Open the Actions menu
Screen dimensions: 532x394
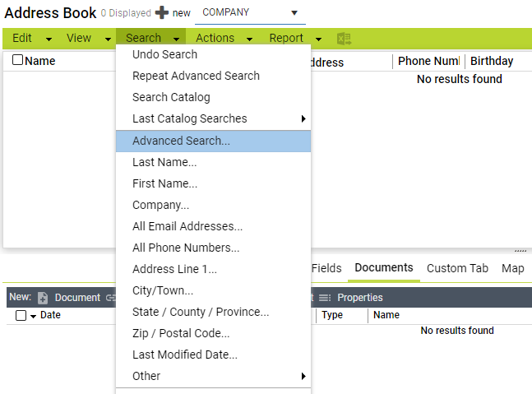pos(215,38)
